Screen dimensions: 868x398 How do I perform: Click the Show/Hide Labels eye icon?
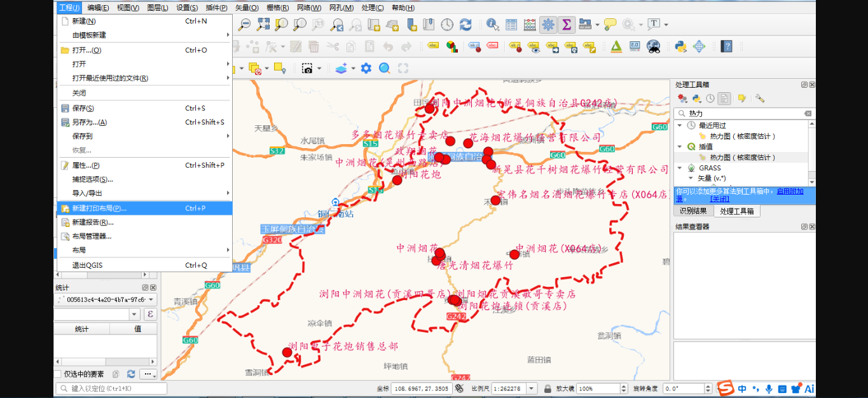coord(534,46)
